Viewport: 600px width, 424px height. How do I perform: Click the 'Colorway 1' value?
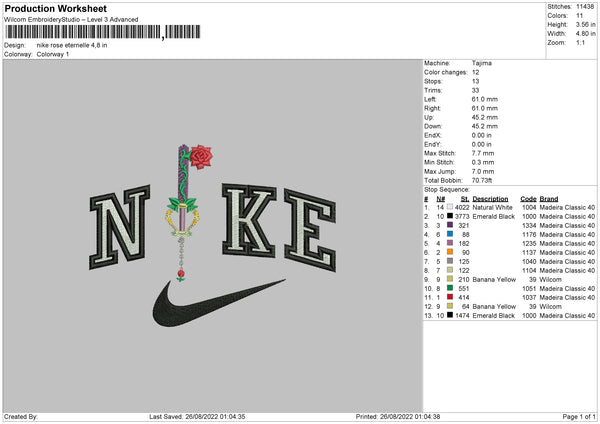[x=53, y=54]
